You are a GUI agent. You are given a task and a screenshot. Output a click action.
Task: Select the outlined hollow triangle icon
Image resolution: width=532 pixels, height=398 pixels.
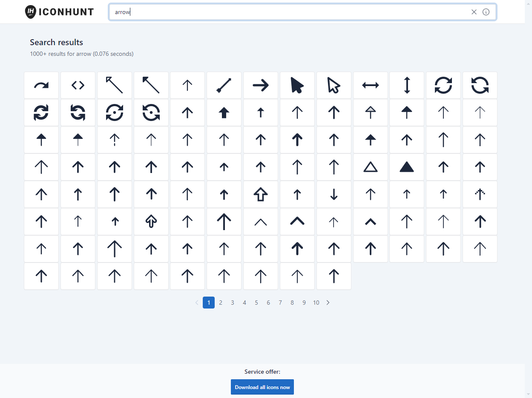click(371, 167)
